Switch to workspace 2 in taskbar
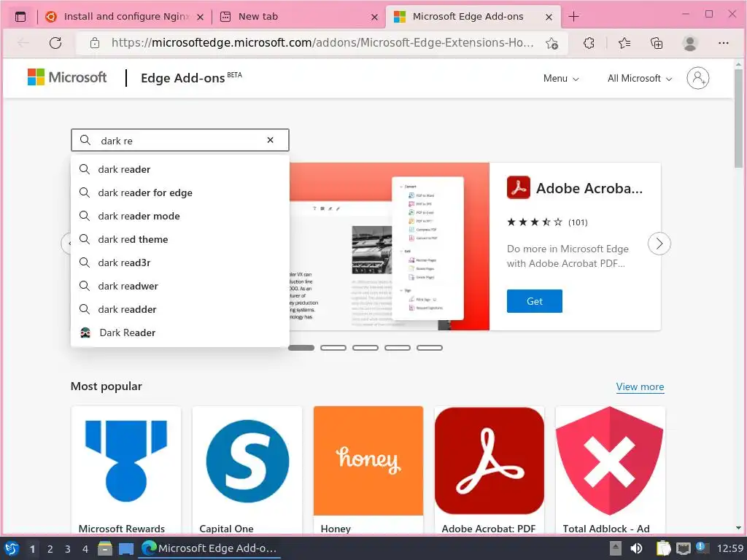Screen dimensions: 747x560 click(50, 549)
